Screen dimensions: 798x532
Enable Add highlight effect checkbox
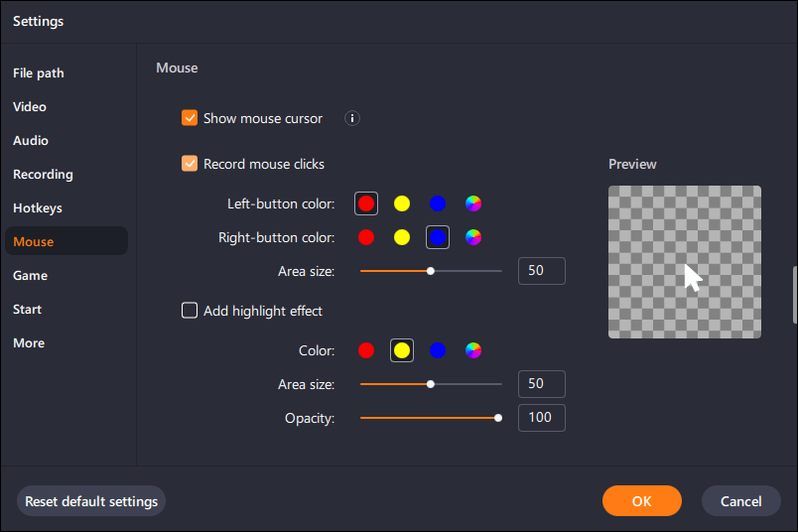(x=190, y=311)
